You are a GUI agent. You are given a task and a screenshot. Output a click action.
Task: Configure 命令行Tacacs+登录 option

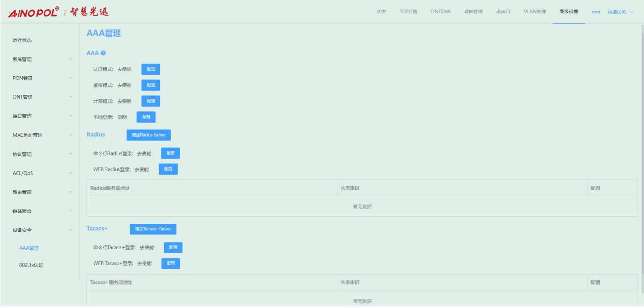[x=173, y=247]
